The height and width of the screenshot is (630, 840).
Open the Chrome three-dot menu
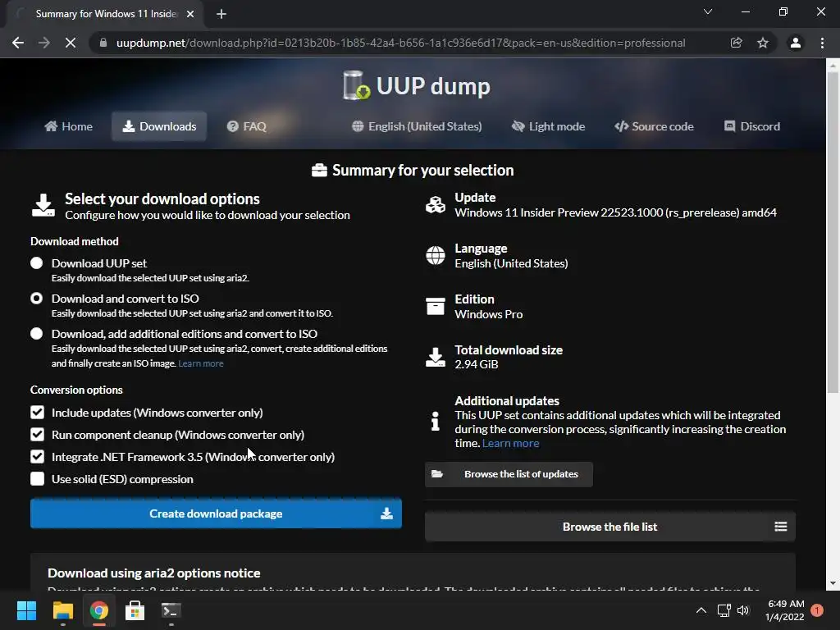point(822,43)
